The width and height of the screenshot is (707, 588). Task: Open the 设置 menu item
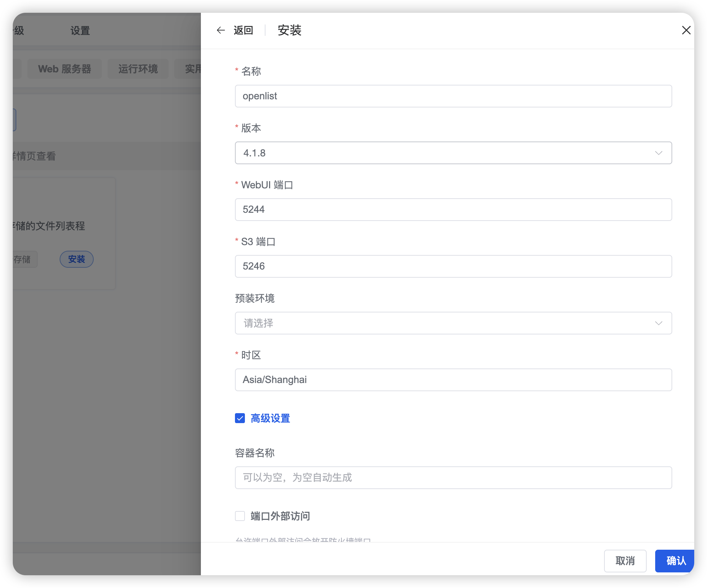coord(80,31)
